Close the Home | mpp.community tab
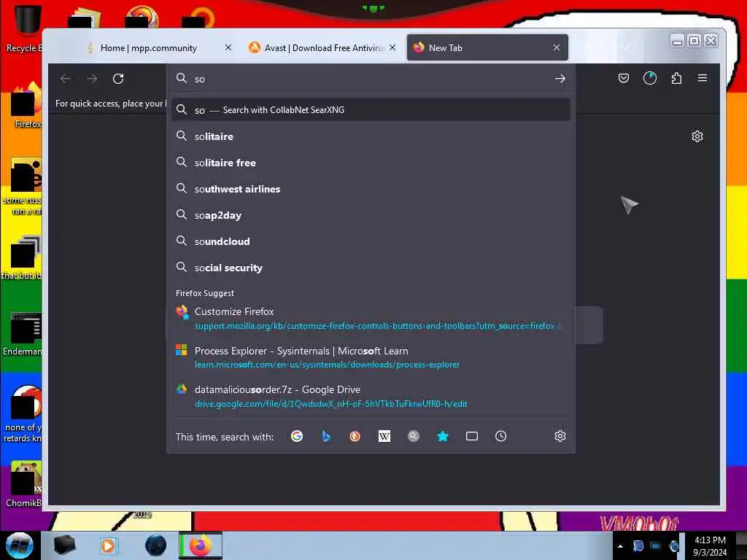747x560 pixels. tap(228, 47)
